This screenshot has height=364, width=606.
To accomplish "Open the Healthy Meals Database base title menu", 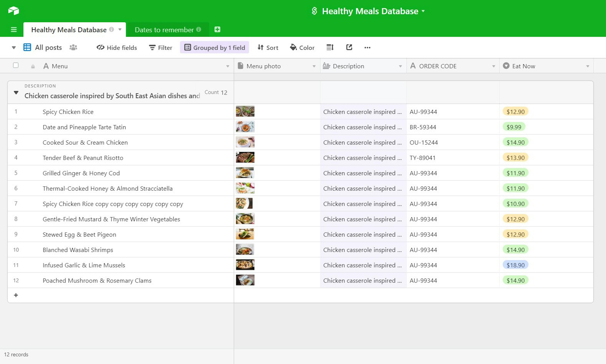I will (x=370, y=11).
